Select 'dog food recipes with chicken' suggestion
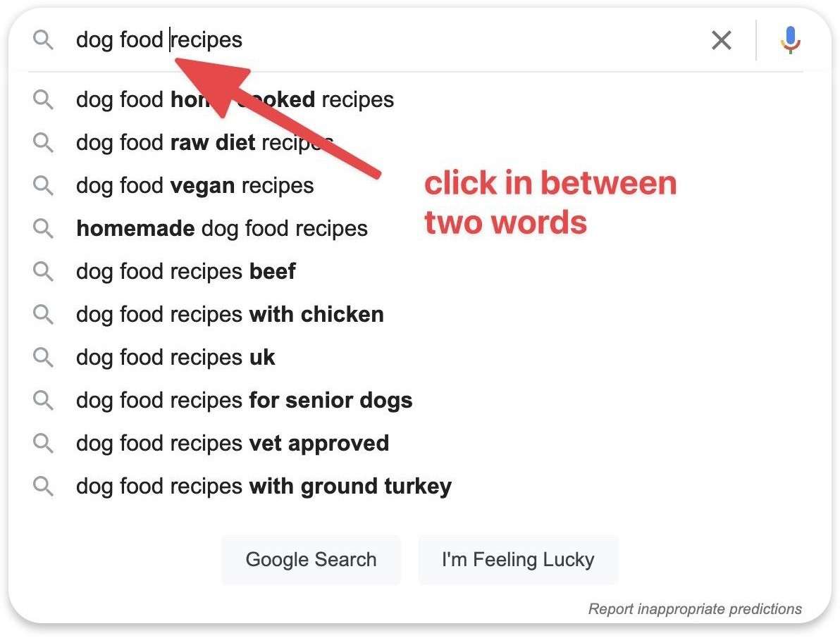This screenshot has width=840, height=638. pyautogui.click(x=230, y=314)
